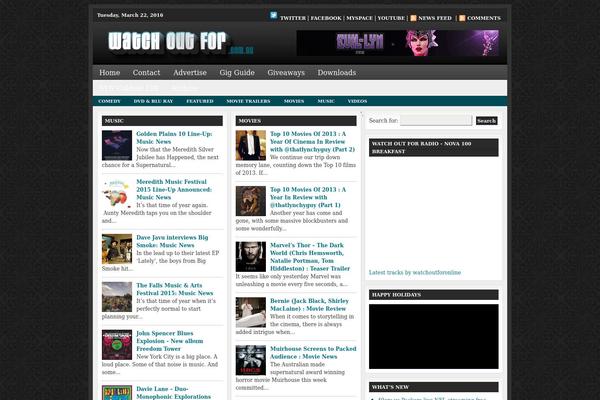600x400 pixels.
Task: Click the Twitter bird icon
Action: [273, 15]
